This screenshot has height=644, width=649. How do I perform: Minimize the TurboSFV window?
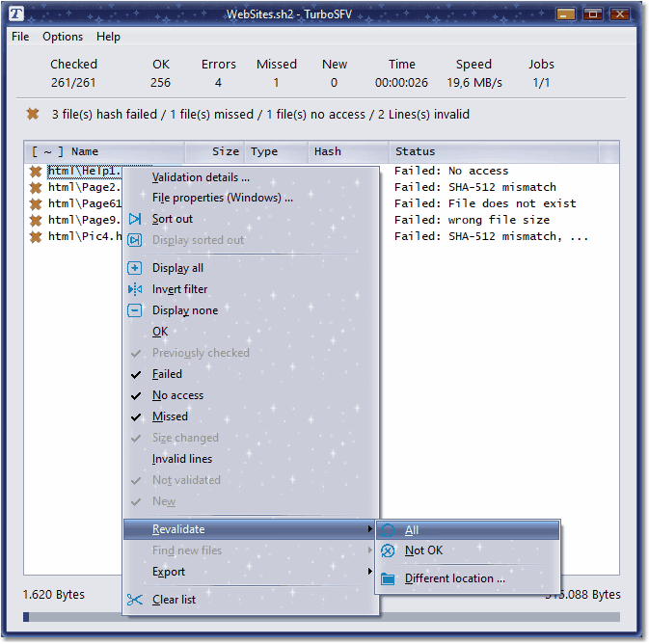coord(566,14)
